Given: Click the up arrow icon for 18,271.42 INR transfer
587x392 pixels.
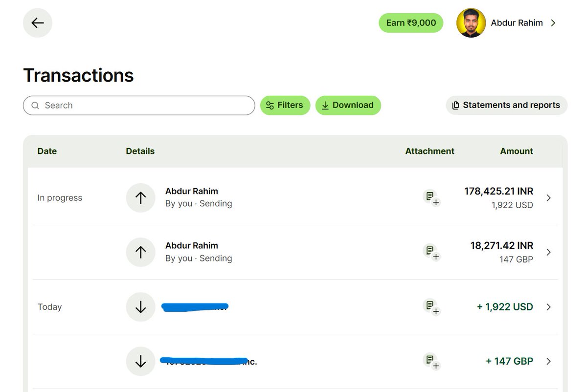Looking at the screenshot, I should pos(141,252).
